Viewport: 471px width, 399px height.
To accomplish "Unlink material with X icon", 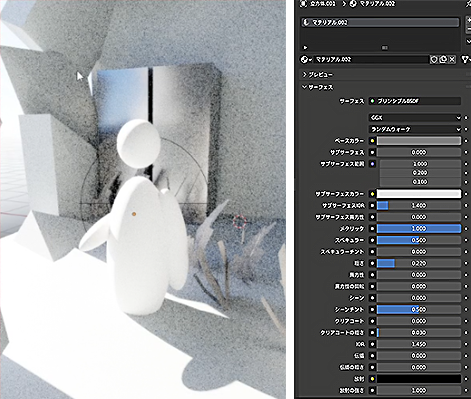I will [452, 60].
